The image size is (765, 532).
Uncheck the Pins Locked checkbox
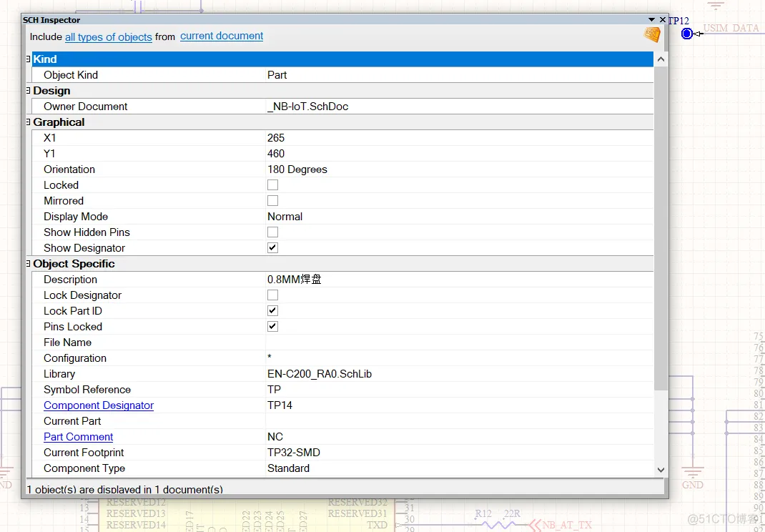point(272,326)
